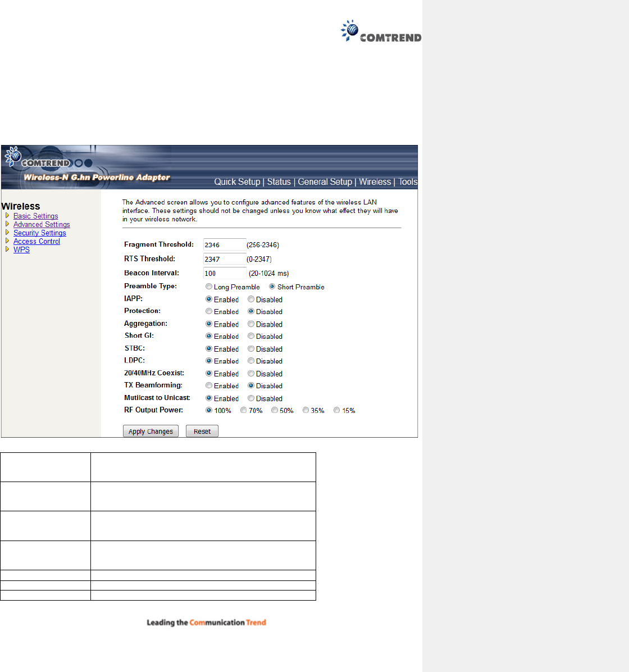This screenshot has height=672, width=629.
Task: Set Short GI to Disabled
Action: [251, 336]
